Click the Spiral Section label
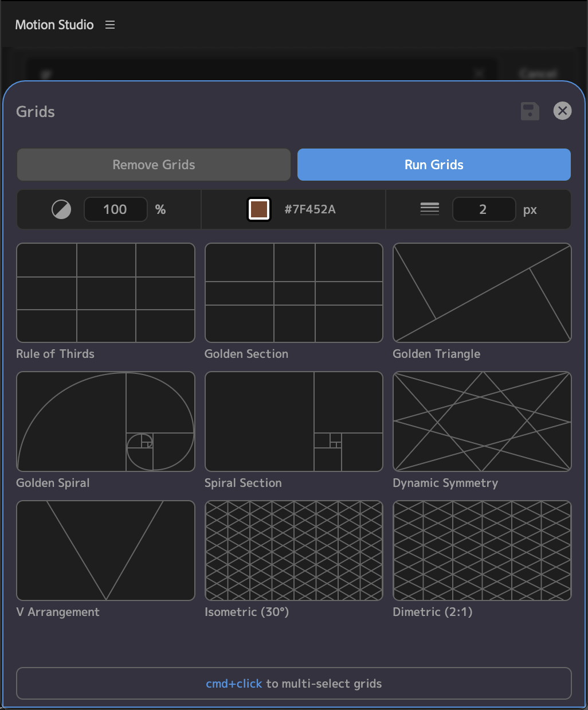The width and height of the screenshot is (588, 710). (243, 483)
